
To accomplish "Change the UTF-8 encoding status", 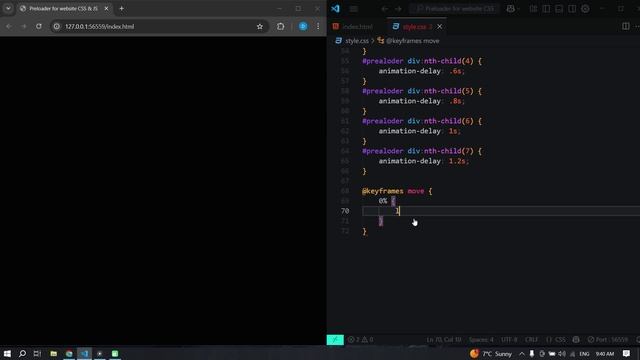I will pos(509,340).
